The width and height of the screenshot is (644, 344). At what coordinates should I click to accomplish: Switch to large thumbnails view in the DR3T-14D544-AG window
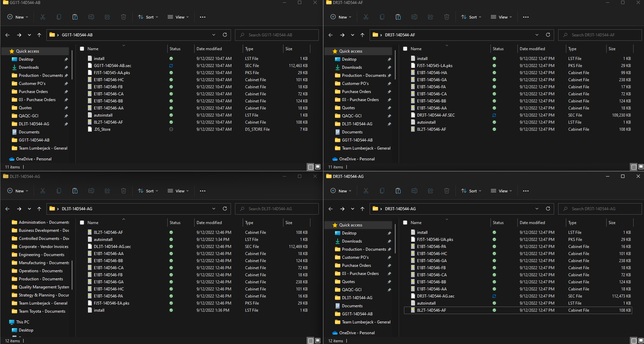click(x=641, y=341)
